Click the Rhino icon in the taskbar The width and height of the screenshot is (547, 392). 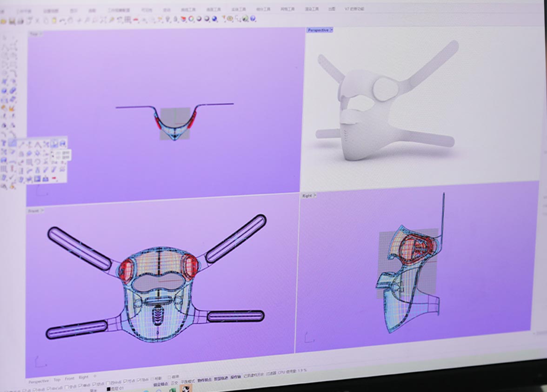coord(186,389)
